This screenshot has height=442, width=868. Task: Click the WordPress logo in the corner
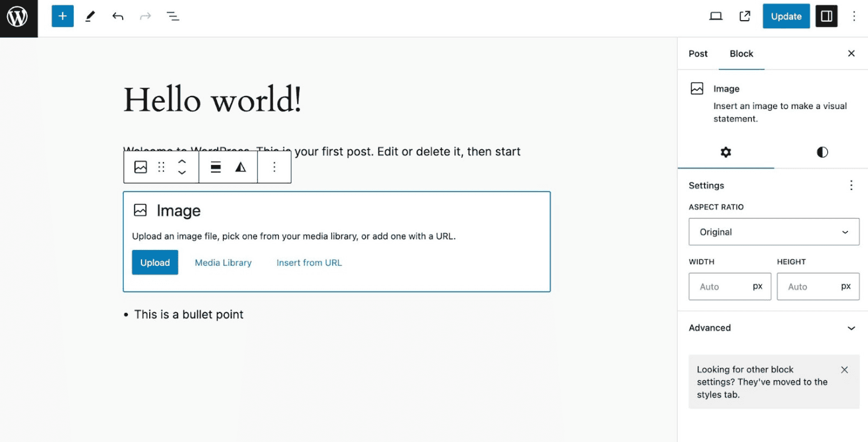(x=18, y=18)
